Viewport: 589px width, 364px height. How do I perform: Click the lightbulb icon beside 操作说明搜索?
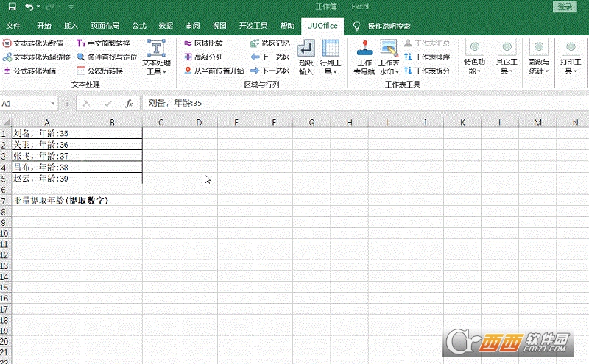356,26
